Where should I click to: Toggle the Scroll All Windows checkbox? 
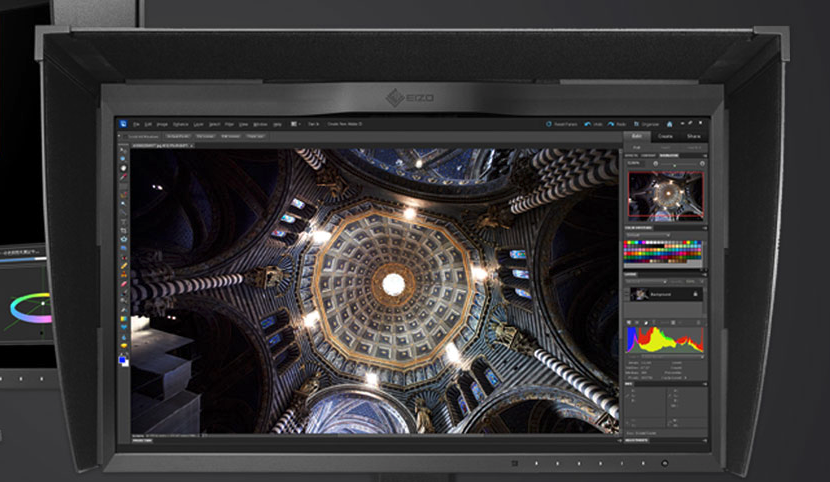point(125,136)
